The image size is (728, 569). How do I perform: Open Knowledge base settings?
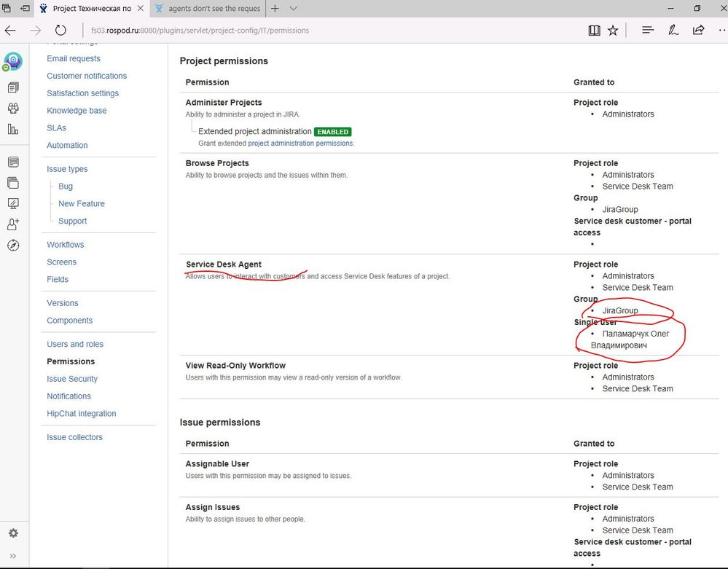click(x=77, y=111)
